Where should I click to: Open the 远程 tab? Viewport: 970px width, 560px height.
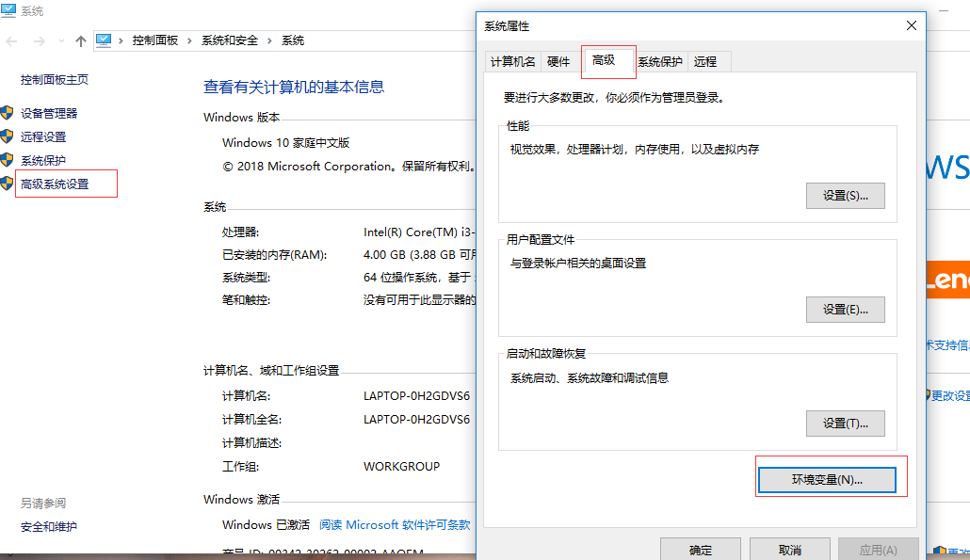(706, 61)
